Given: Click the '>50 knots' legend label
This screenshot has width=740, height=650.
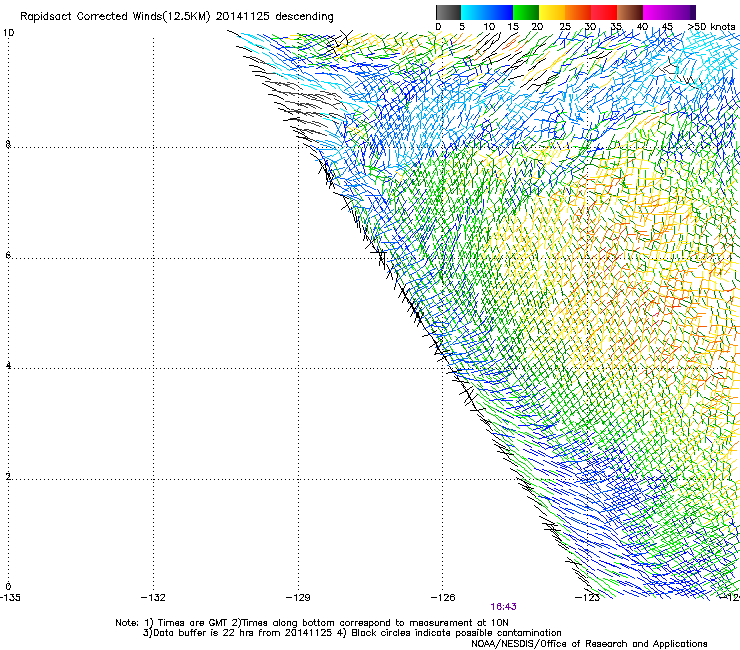Looking at the screenshot, I should point(711,27).
